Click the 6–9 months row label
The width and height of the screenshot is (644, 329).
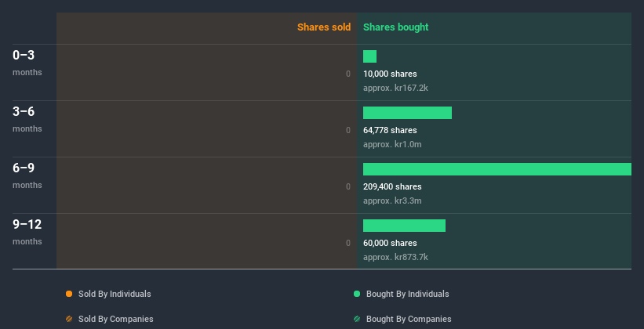coord(27,175)
